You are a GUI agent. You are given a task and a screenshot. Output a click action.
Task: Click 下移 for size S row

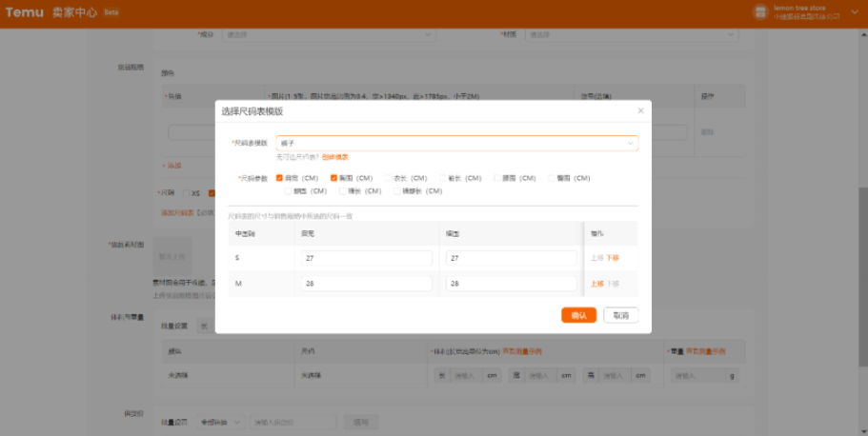[613, 258]
